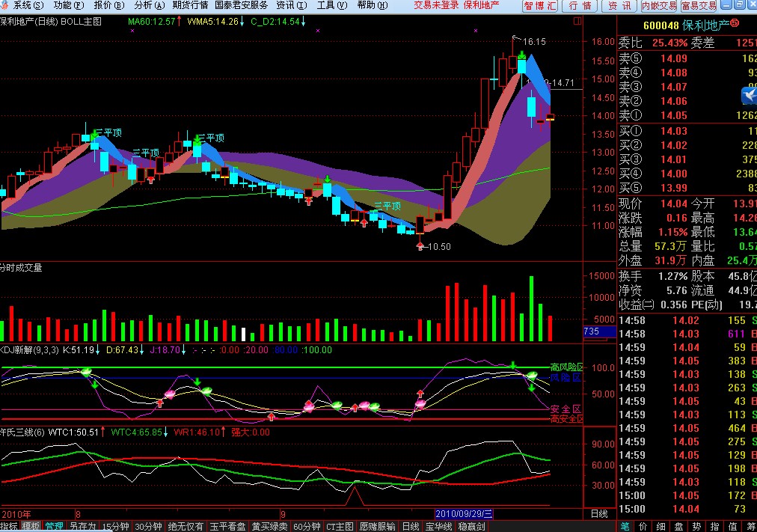Click the 16.15 high price label
Image resolution: width=757 pixels, height=532 pixels.
(x=534, y=41)
